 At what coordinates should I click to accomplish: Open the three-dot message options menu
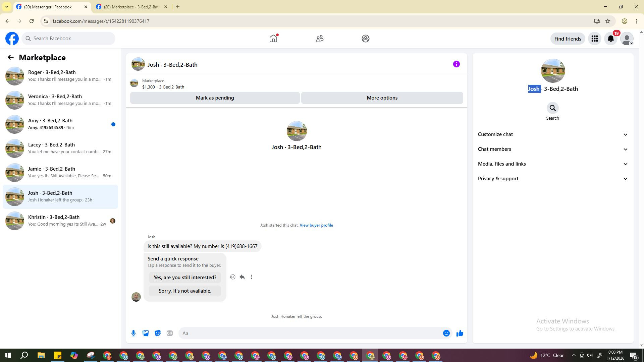(252, 277)
